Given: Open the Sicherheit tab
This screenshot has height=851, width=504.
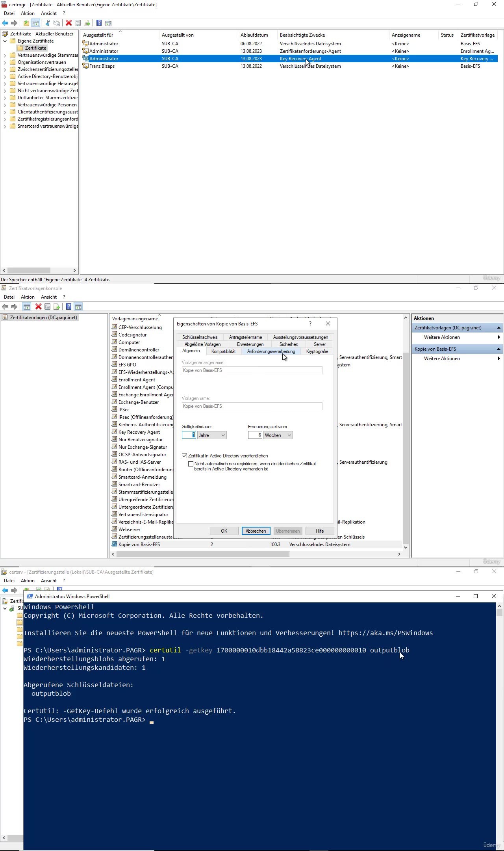Looking at the screenshot, I should click(288, 344).
